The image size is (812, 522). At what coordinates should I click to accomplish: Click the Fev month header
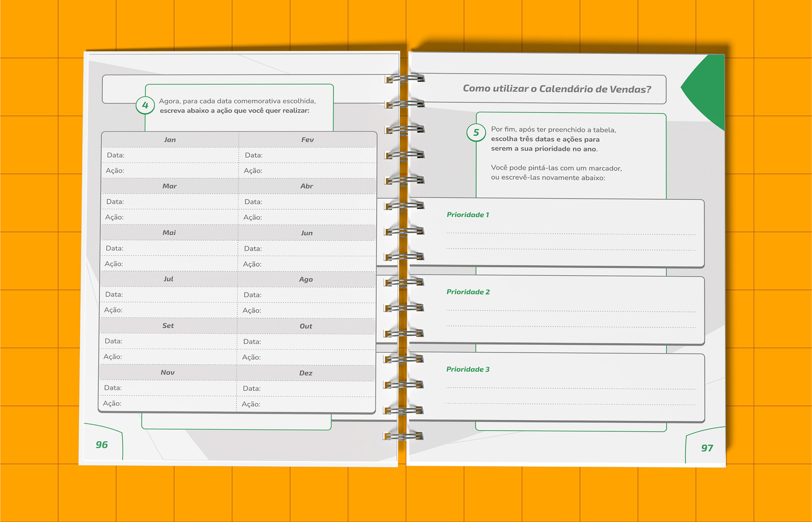pyautogui.click(x=307, y=140)
